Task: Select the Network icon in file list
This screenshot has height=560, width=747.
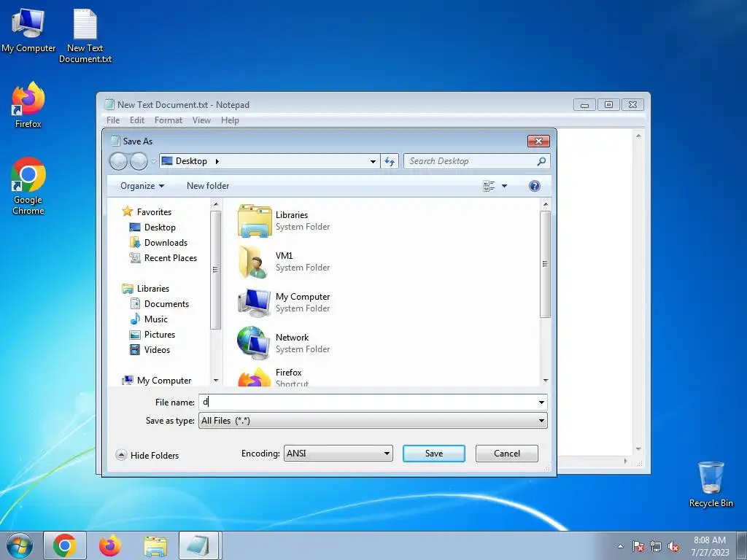Action: click(253, 343)
